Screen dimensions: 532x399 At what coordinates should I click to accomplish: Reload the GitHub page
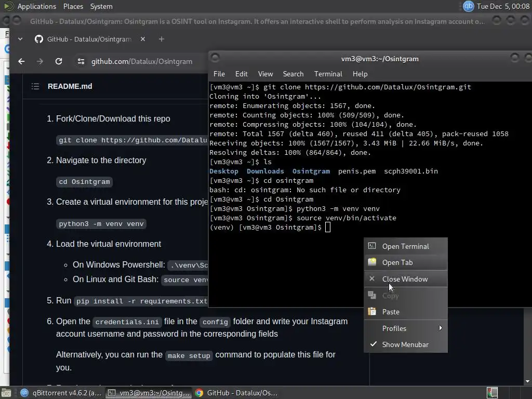(59, 61)
